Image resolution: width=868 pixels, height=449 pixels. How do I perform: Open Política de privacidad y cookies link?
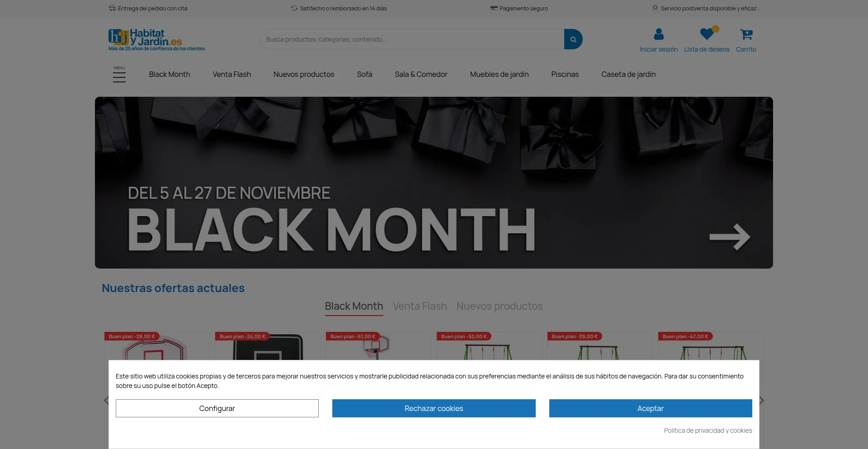pyautogui.click(x=708, y=430)
